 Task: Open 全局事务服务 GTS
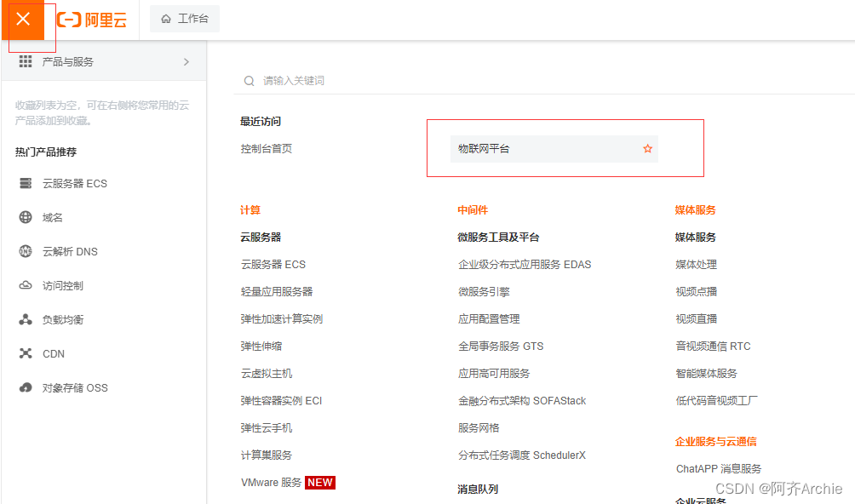click(501, 346)
